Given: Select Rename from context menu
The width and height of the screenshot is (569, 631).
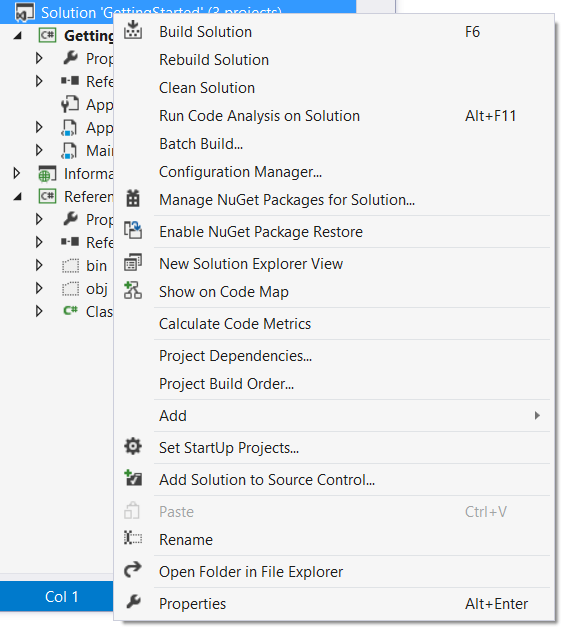Looking at the screenshot, I should tap(334, 540).
